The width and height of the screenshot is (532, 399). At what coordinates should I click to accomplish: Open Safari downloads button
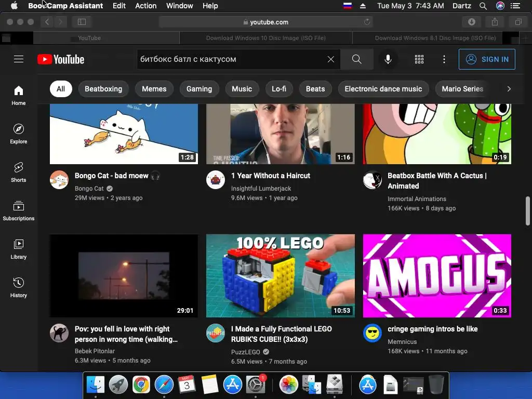pyautogui.click(x=472, y=22)
